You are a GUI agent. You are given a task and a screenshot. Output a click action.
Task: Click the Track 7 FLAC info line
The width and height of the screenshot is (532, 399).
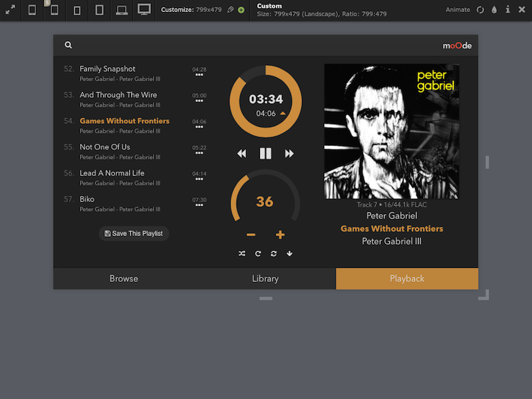point(392,205)
